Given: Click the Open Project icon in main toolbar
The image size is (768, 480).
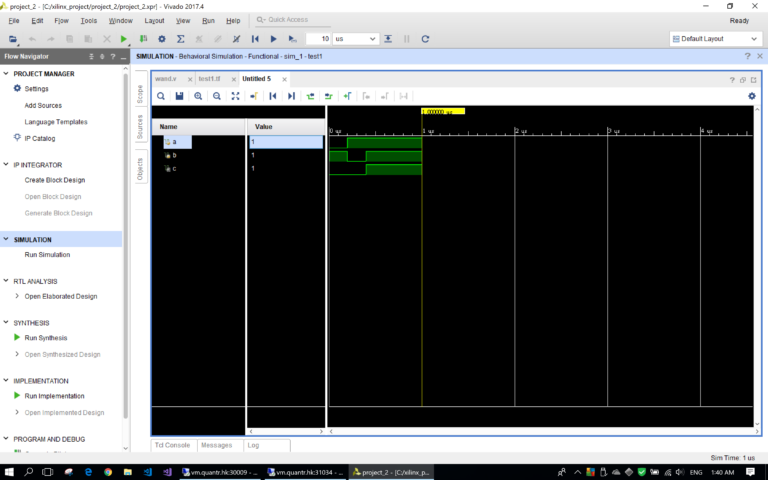Looking at the screenshot, I should 13,39.
